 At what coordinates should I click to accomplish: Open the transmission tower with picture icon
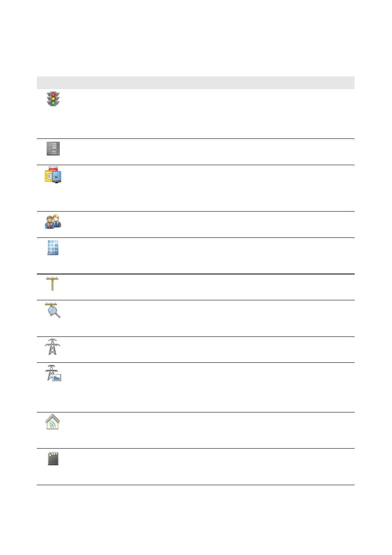coord(53,373)
